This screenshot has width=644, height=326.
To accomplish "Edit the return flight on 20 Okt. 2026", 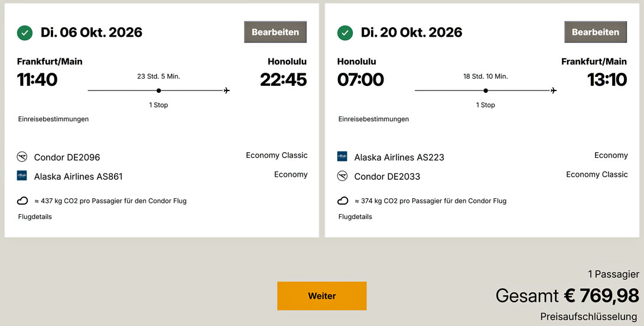I will 596,32.
